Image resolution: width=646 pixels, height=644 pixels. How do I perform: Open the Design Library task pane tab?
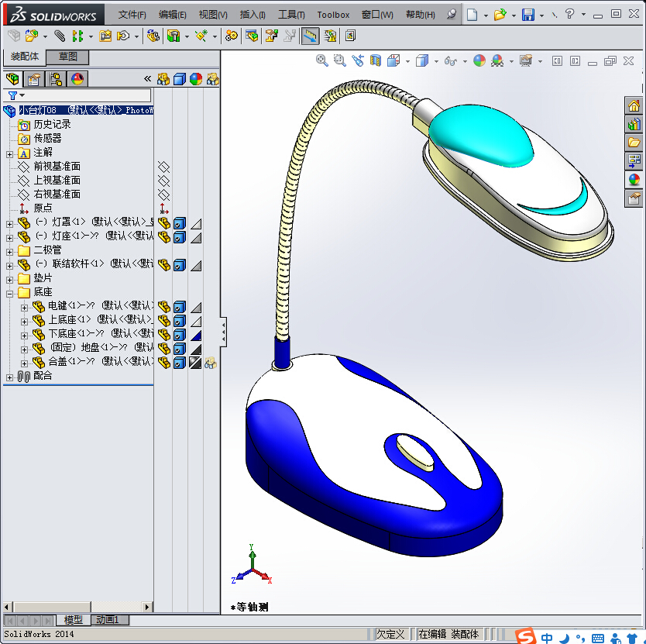point(634,124)
